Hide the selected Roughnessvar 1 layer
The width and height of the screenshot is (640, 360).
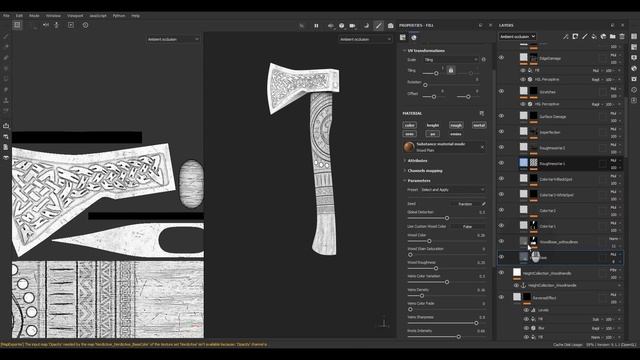[x=501, y=163]
